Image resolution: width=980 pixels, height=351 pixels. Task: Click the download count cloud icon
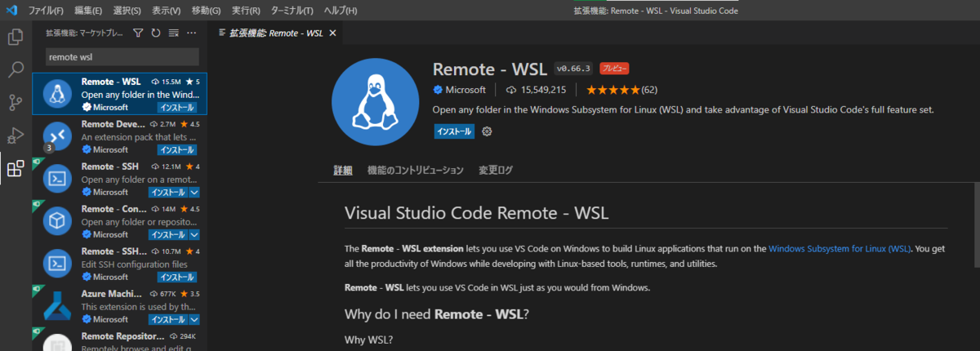511,90
